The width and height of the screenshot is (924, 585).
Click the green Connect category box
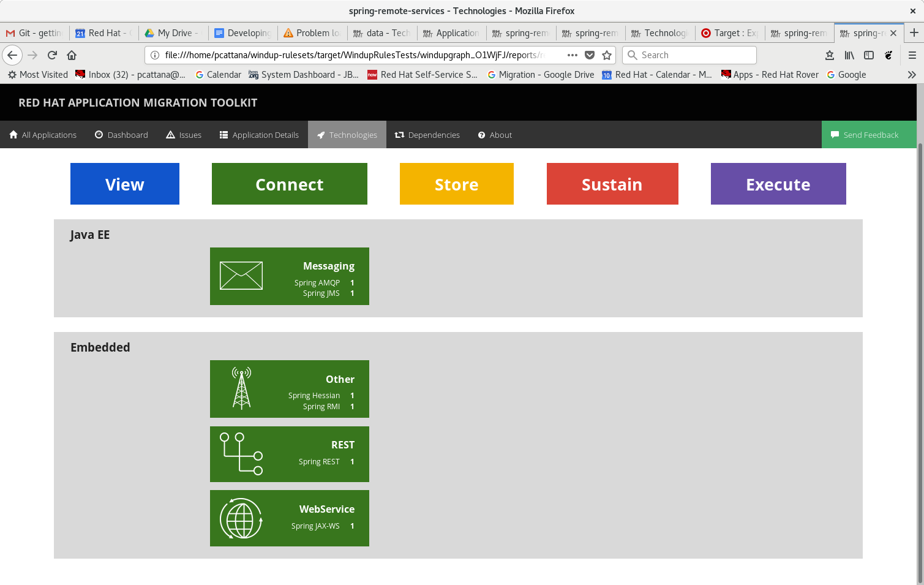[x=290, y=184]
